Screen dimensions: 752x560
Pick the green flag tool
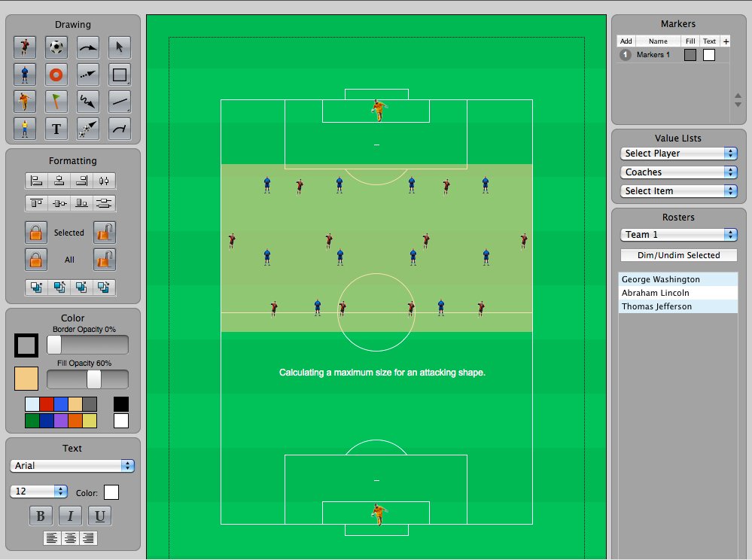56,102
